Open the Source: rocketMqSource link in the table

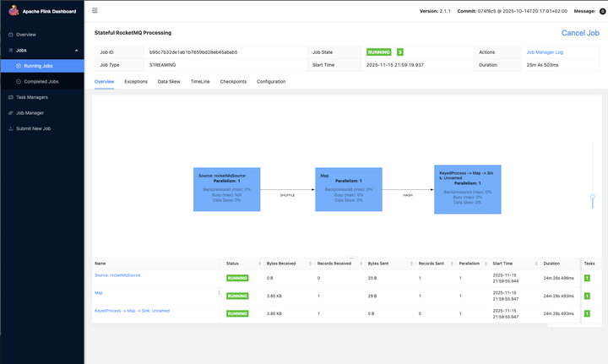[117, 275]
